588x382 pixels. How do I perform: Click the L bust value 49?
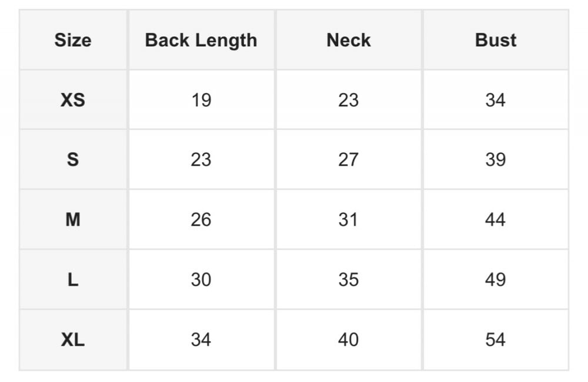(x=495, y=280)
